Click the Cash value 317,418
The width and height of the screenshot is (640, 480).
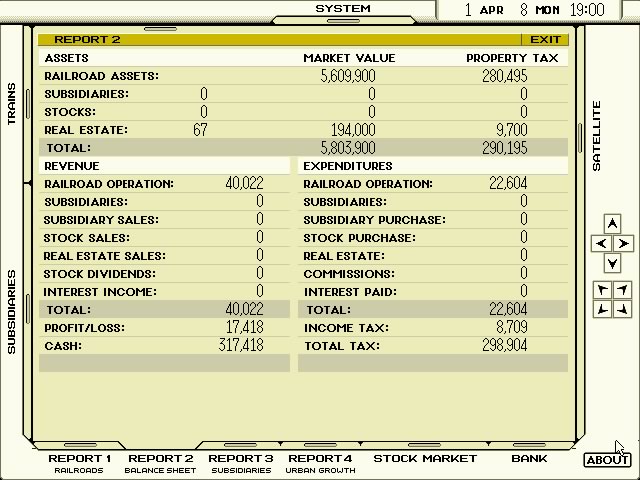(241, 345)
